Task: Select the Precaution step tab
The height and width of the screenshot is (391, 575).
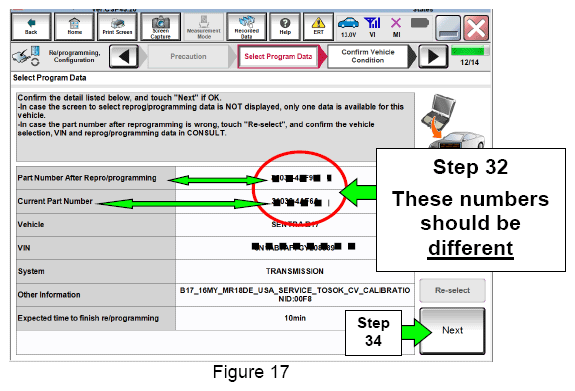Action: click(x=188, y=56)
